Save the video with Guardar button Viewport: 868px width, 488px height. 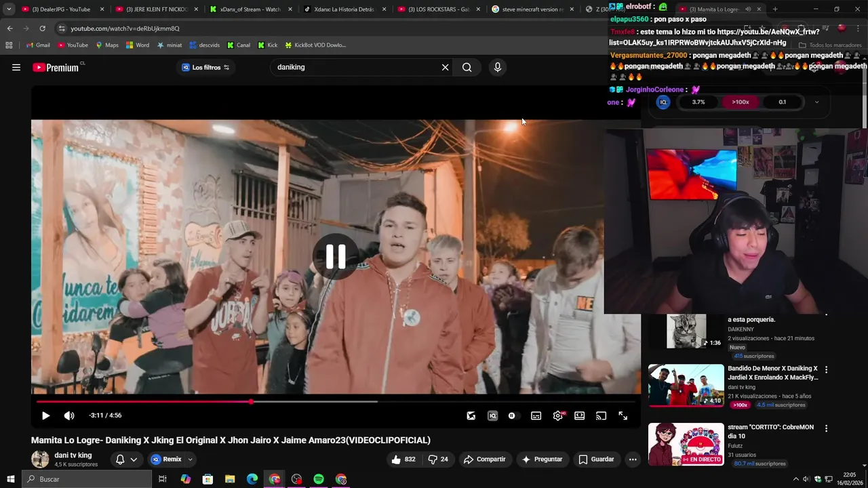596,459
